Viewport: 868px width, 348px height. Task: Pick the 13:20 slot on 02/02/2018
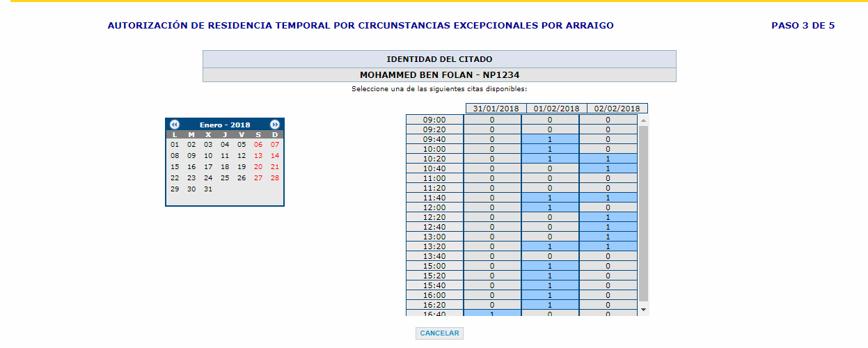click(x=608, y=246)
